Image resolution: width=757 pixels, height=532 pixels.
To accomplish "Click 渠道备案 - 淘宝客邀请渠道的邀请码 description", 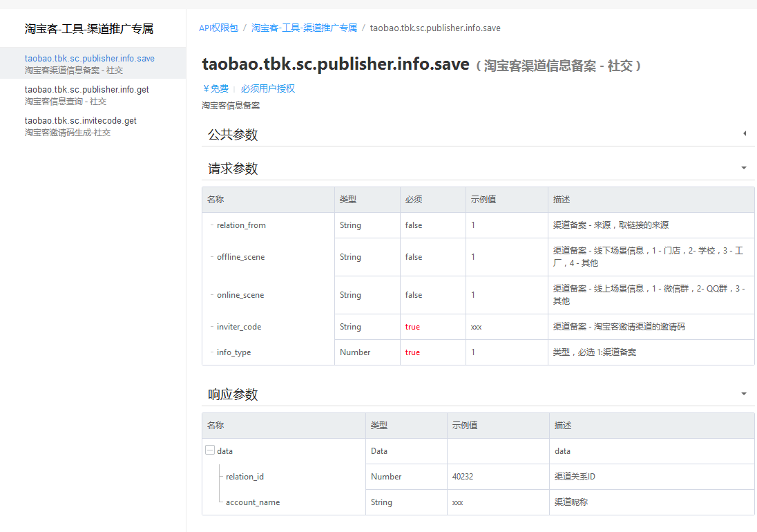I will click(619, 327).
